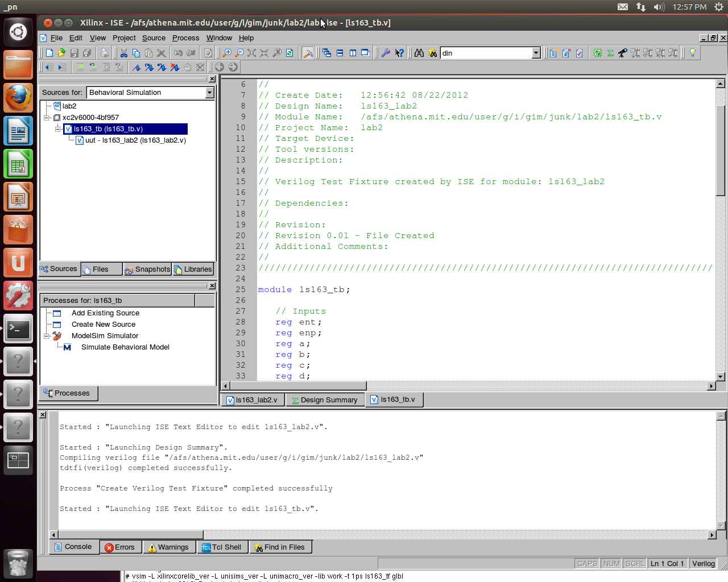
Task: Open Firefox from the Ubuntu launcher
Action: (x=18, y=98)
